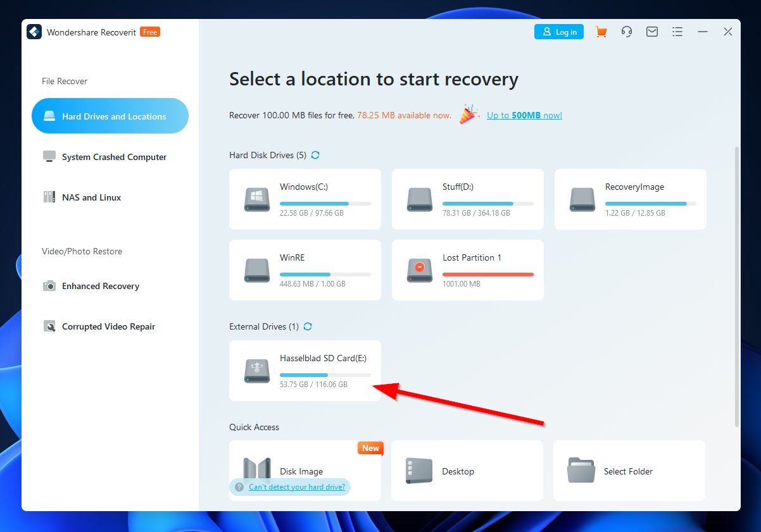Select the Stuff(D:) drive label
This screenshot has width=761, height=532.
(458, 187)
